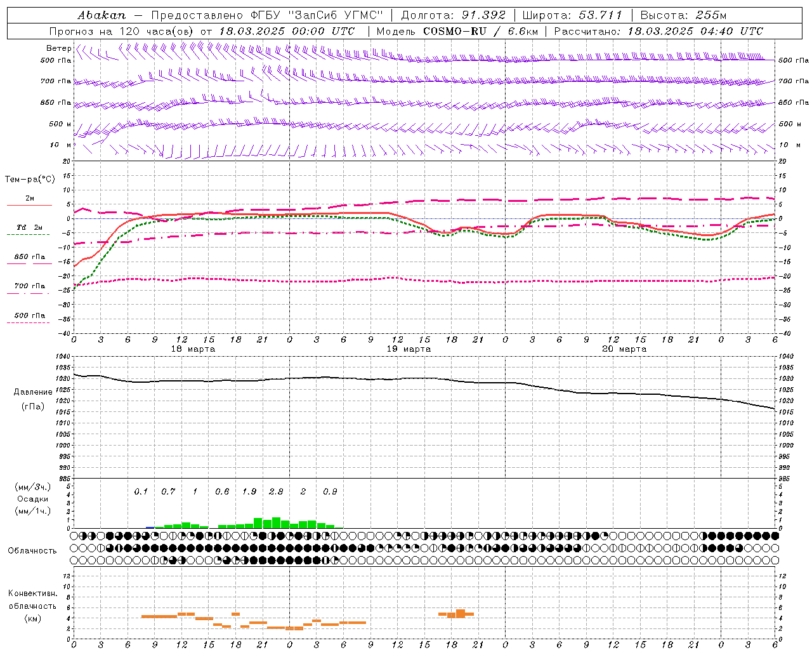
Task: Click the "Облачность" cloud cover label
Action: 32,551
